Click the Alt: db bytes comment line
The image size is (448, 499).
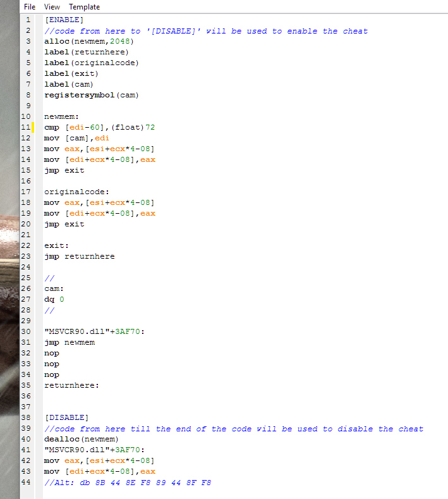128,483
